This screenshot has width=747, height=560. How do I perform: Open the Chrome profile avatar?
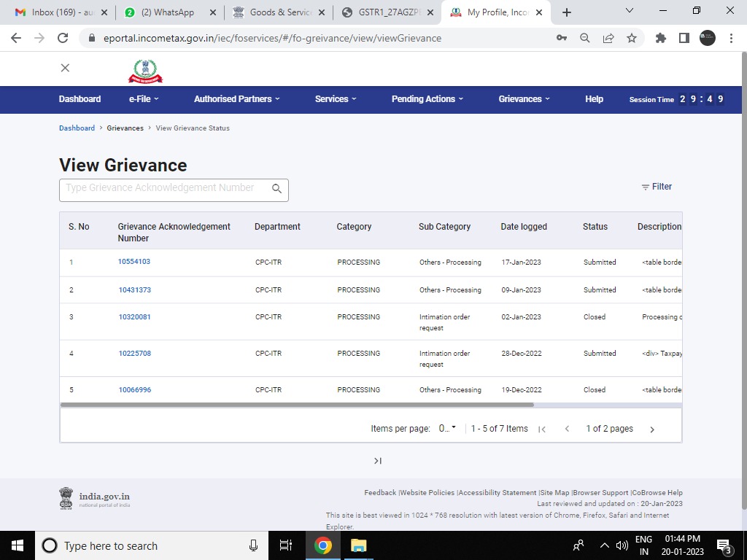point(708,38)
